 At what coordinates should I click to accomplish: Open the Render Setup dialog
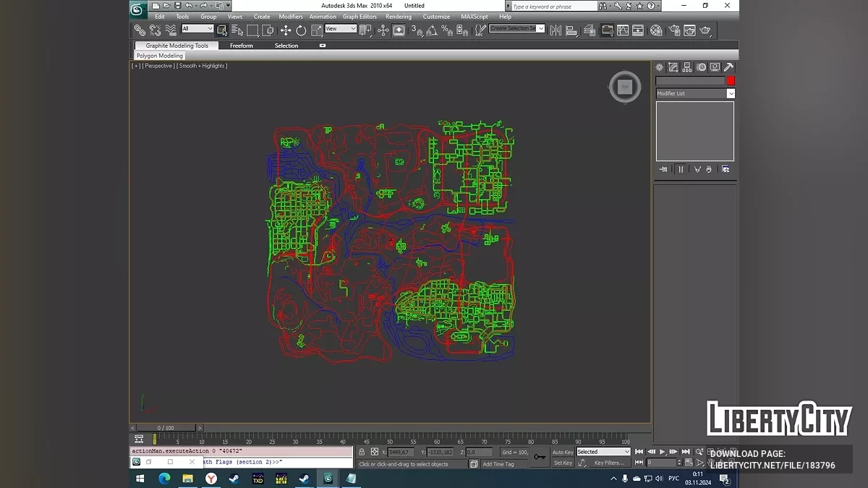(674, 30)
